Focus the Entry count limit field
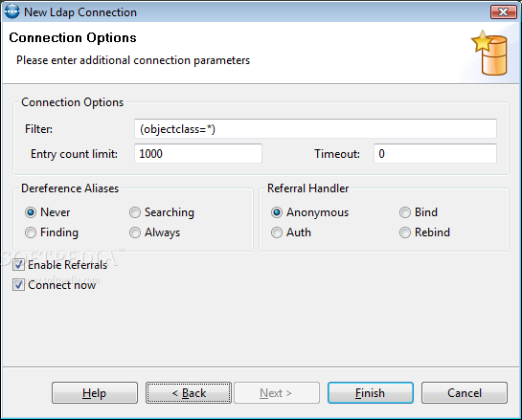 [198, 154]
